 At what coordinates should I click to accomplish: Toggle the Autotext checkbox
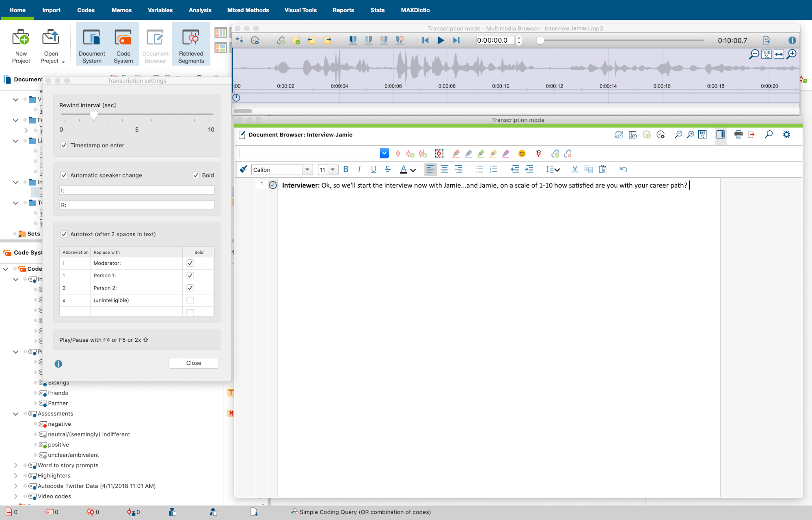pyautogui.click(x=64, y=234)
